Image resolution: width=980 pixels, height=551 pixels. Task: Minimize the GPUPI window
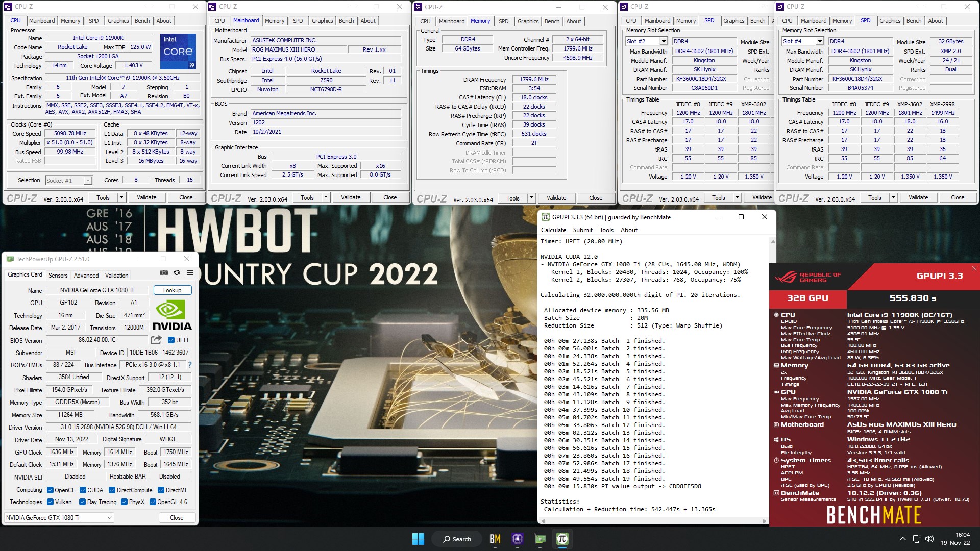[718, 217]
